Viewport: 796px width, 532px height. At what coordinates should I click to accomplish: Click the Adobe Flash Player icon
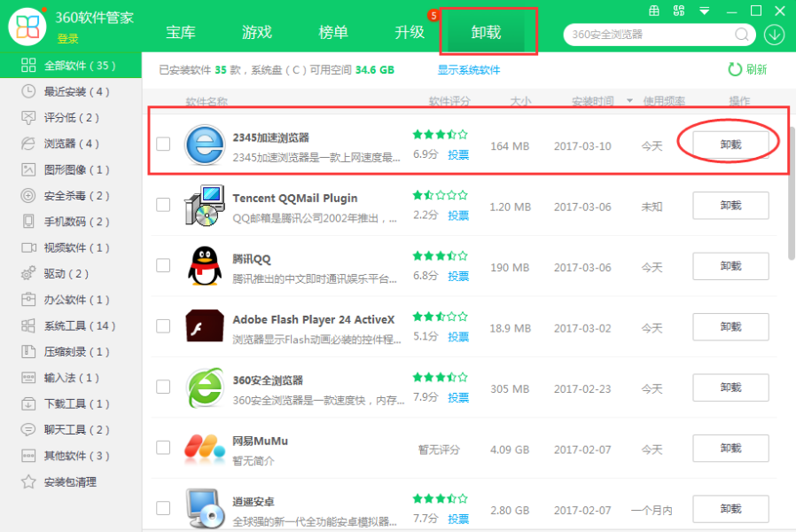pos(205,326)
